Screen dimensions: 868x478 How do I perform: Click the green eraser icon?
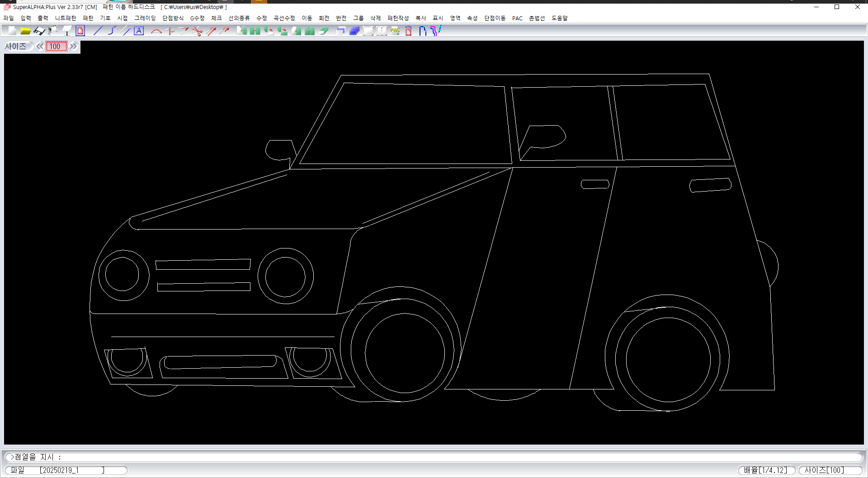click(323, 31)
